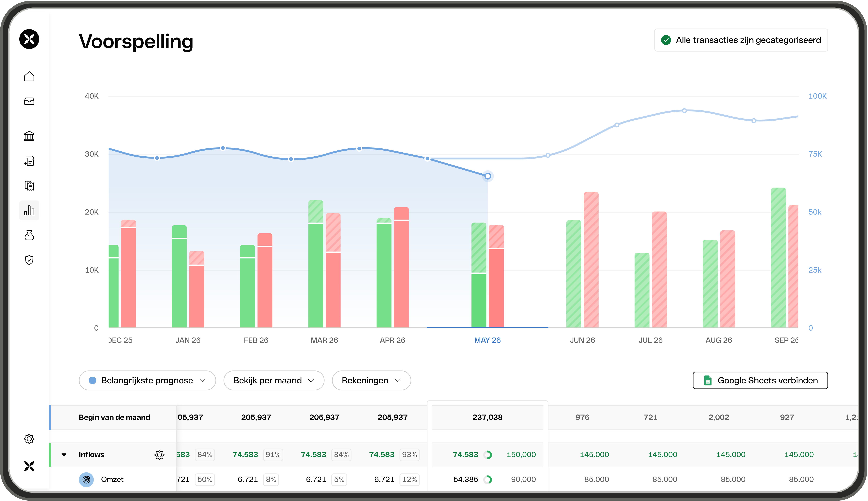Click the 12% badge in Omzet row
The width and height of the screenshot is (868, 501).
pyautogui.click(x=409, y=479)
